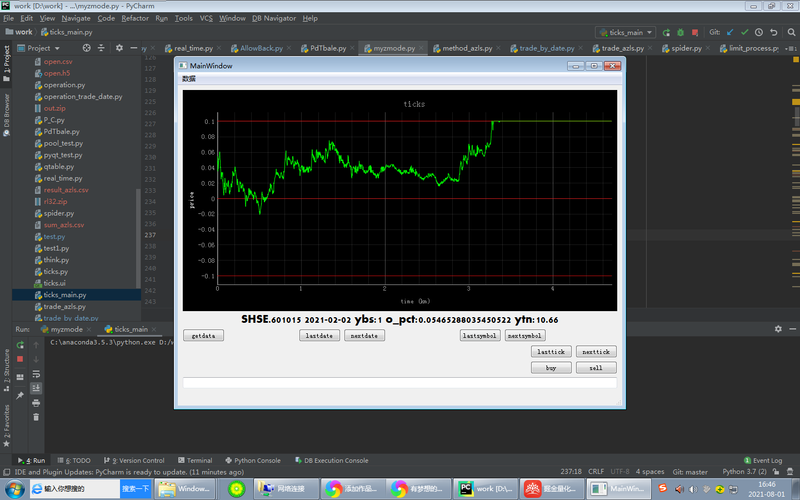Open the Python Console tool window
The height and width of the screenshot is (500, 800).
click(x=253, y=460)
